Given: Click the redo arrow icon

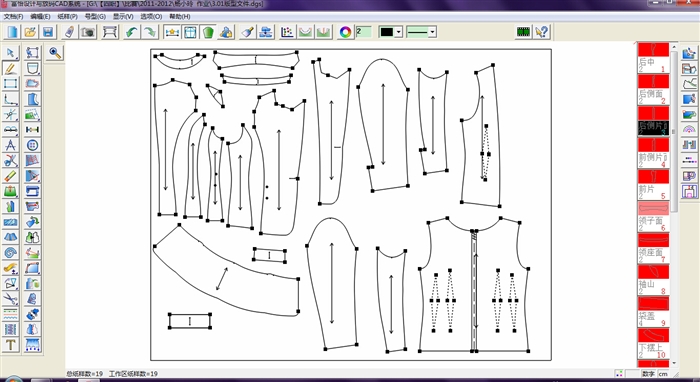Looking at the screenshot, I should tap(150, 32).
